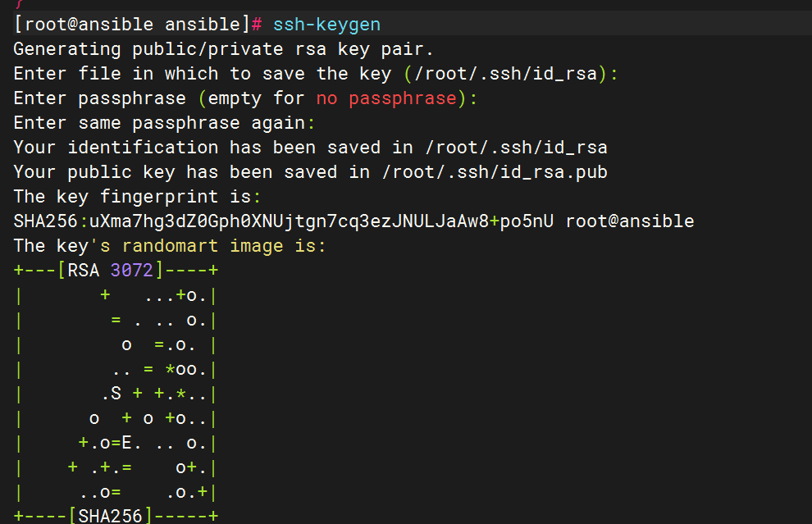
Task: Click the *oo. sequence in the randomart
Action: [x=185, y=369]
